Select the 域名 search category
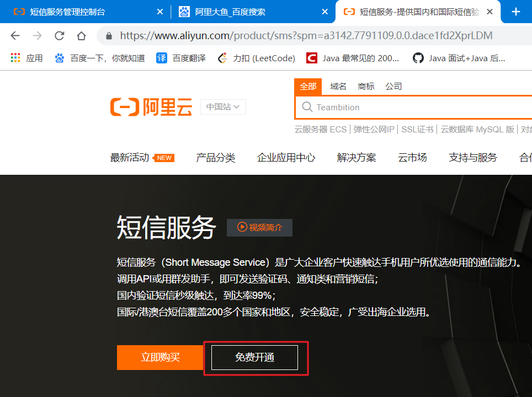The height and width of the screenshot is (397, 532). 338,87
